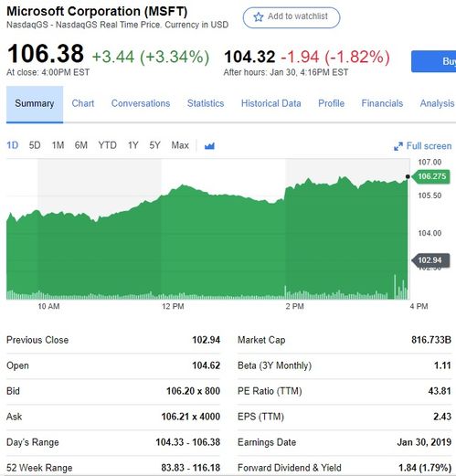Click the green 106.275 price marker
The image size is (456, 476).
[430, 176]
